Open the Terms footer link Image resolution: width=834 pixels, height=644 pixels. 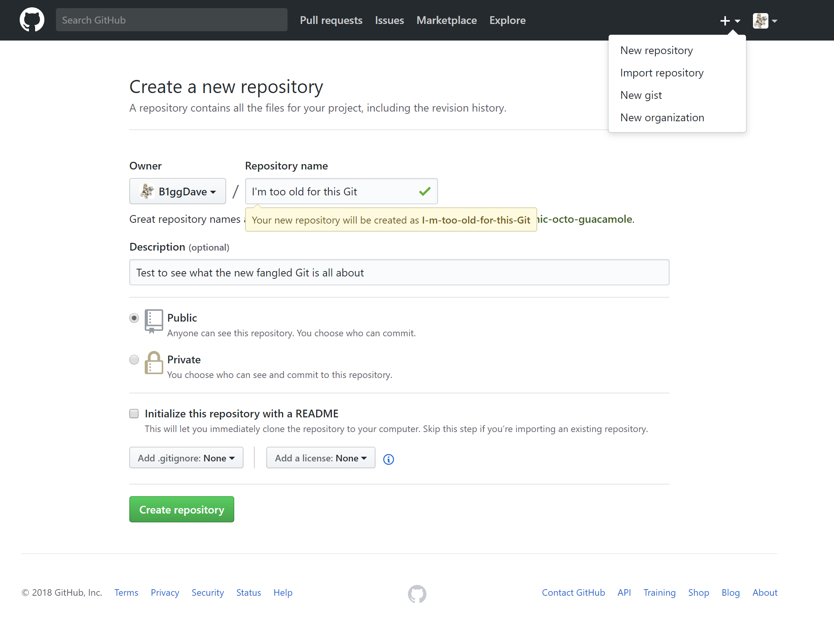(x=126, y=593)
